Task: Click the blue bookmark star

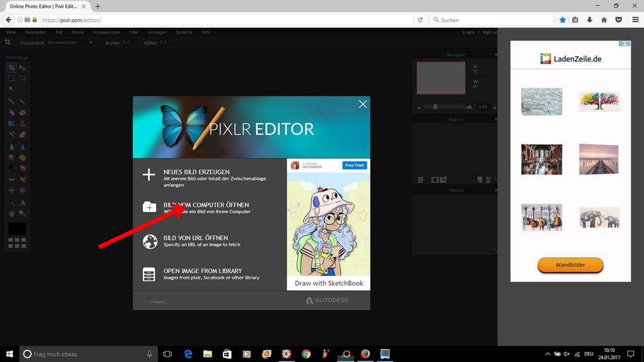Action: [x=562, y=20]
